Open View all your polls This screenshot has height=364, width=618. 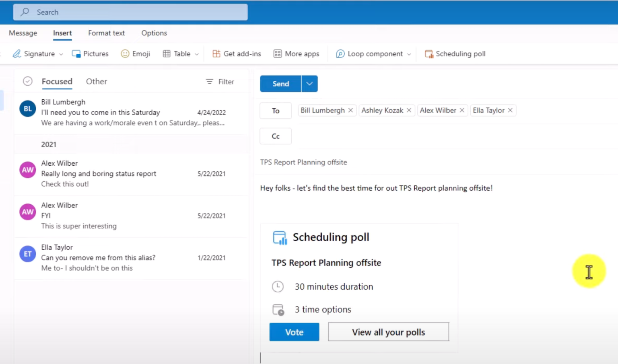click(x=388, y=332)
